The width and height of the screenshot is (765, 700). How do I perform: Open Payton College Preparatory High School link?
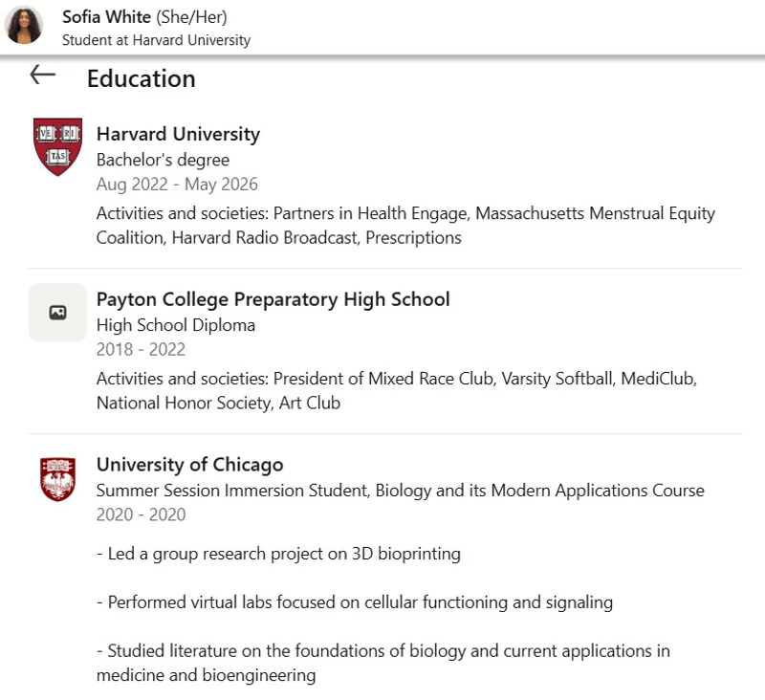click(x=273, y=299)
